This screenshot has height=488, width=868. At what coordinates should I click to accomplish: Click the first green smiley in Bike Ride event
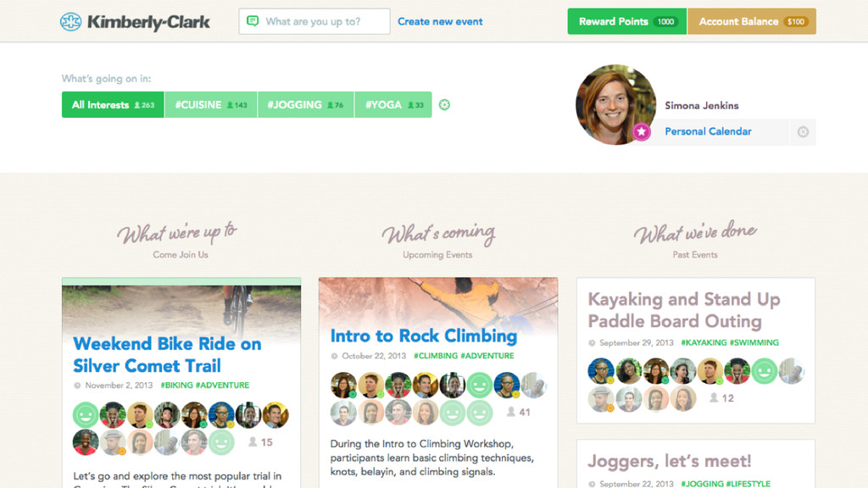86,415
